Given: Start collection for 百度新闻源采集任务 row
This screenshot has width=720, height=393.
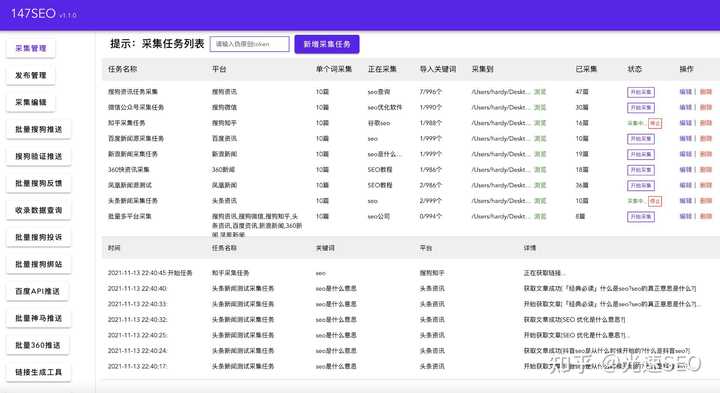Looking at the screenshot, I should (x=641, y=139).
